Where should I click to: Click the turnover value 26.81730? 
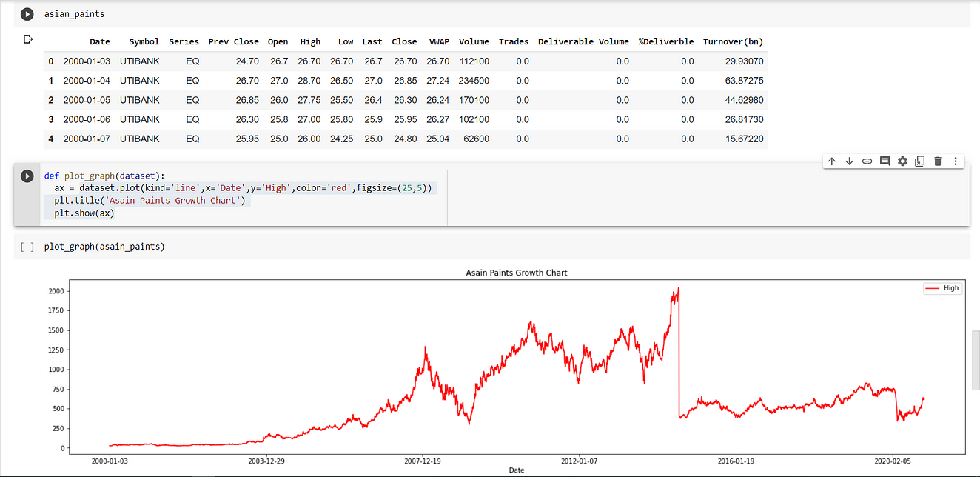[742, 119]
